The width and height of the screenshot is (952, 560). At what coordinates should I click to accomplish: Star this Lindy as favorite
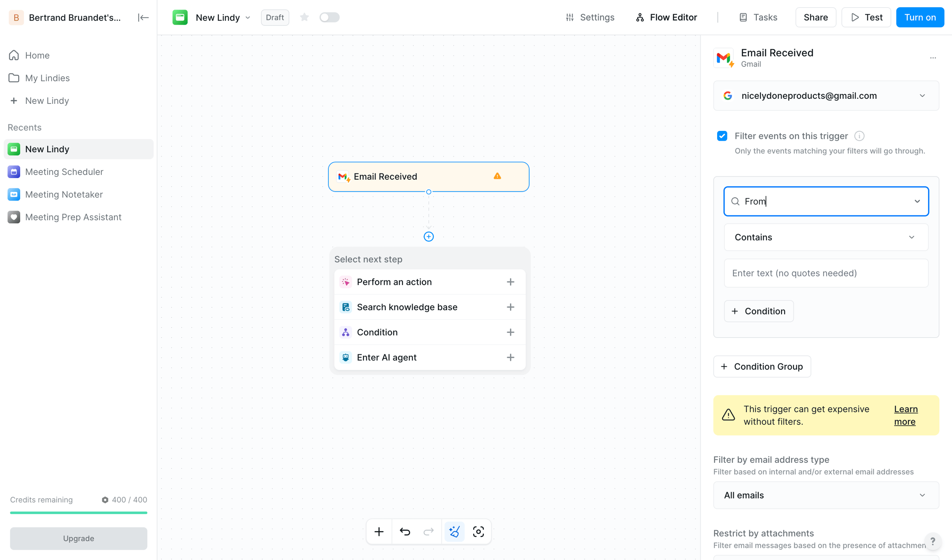(304, 17)
